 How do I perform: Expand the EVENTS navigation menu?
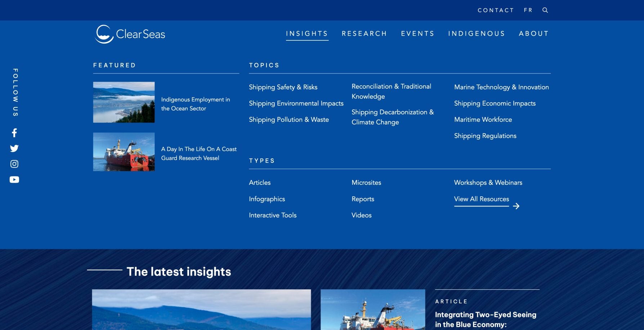click(417, 33)
